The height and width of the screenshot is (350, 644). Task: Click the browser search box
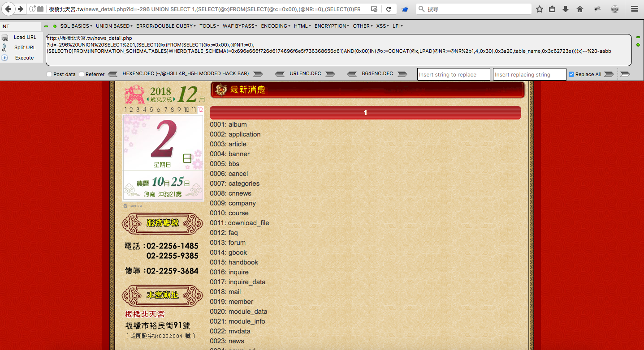(x=474, y=9)
